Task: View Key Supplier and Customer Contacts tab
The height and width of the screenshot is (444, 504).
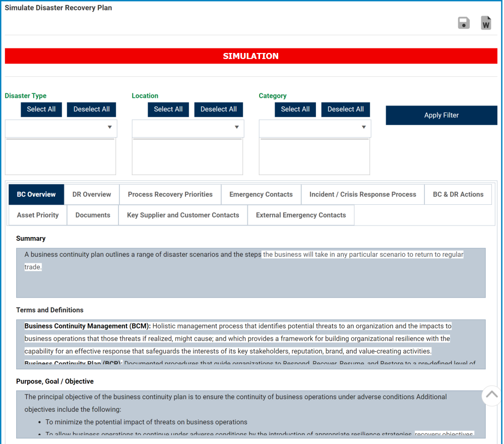Action: click(x=182, y=215)
